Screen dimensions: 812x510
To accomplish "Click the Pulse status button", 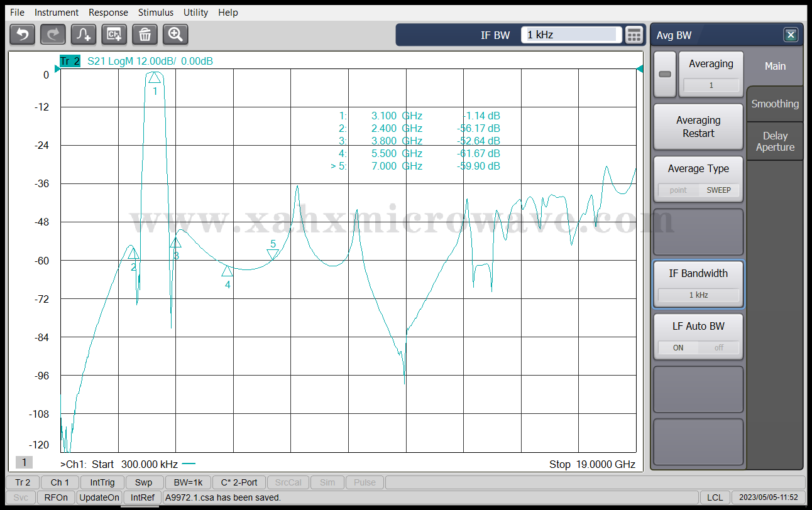I will pyautogui.click(x=365, y=482).
